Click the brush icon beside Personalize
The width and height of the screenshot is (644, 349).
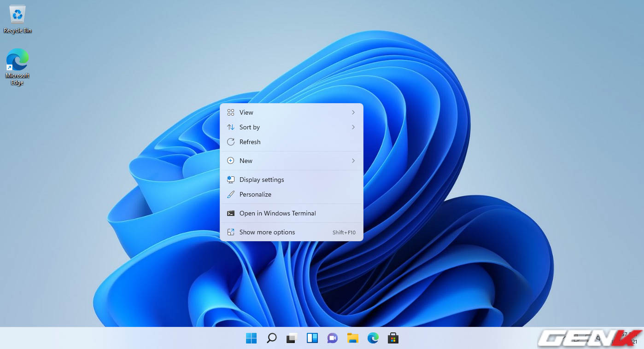231,194
